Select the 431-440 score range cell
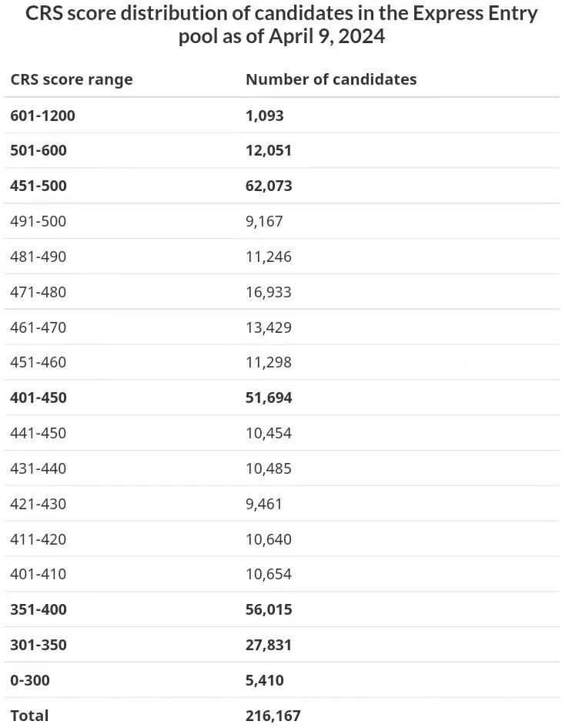This screenshot has height=728, width=579. click(x=38, y=468)
